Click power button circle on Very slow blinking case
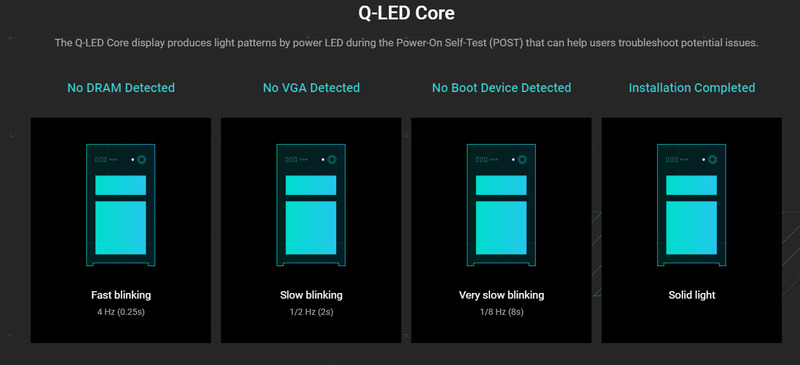The width and height of the screenshot is (800, 365). point(522,160)
